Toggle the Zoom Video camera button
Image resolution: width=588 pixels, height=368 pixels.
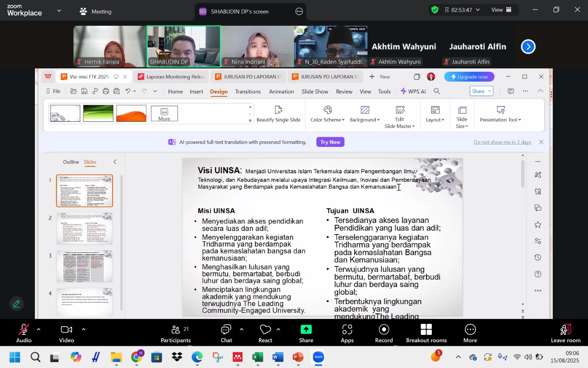[67, 333]
